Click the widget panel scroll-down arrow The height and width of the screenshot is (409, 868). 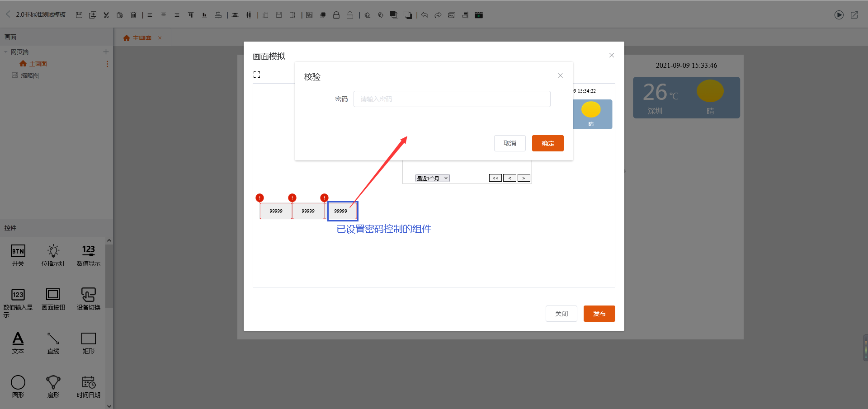tap(109, 406)
